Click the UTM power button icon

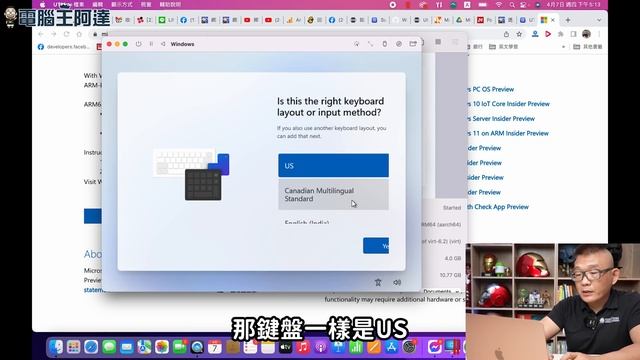pos(138,44)
